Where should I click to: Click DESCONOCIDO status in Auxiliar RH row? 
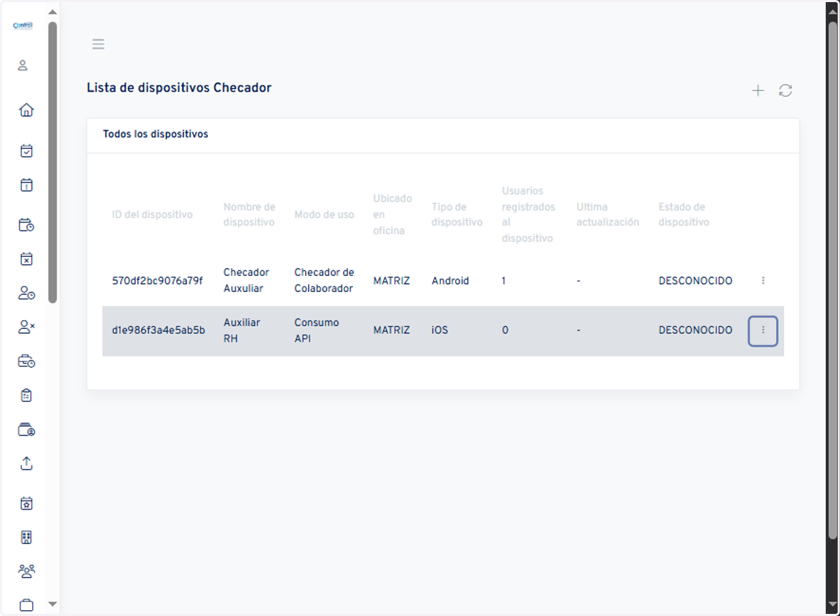click(x=695, y=330)
